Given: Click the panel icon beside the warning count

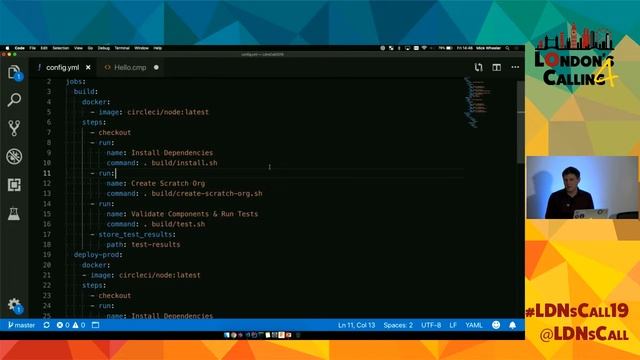Looking at the screenshot, I should 96,325.
